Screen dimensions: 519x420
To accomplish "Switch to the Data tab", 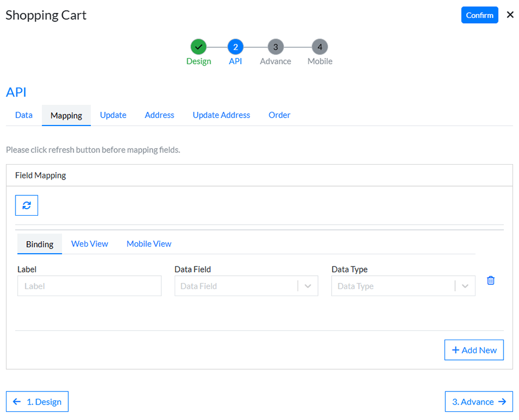I will pos(24,115).
